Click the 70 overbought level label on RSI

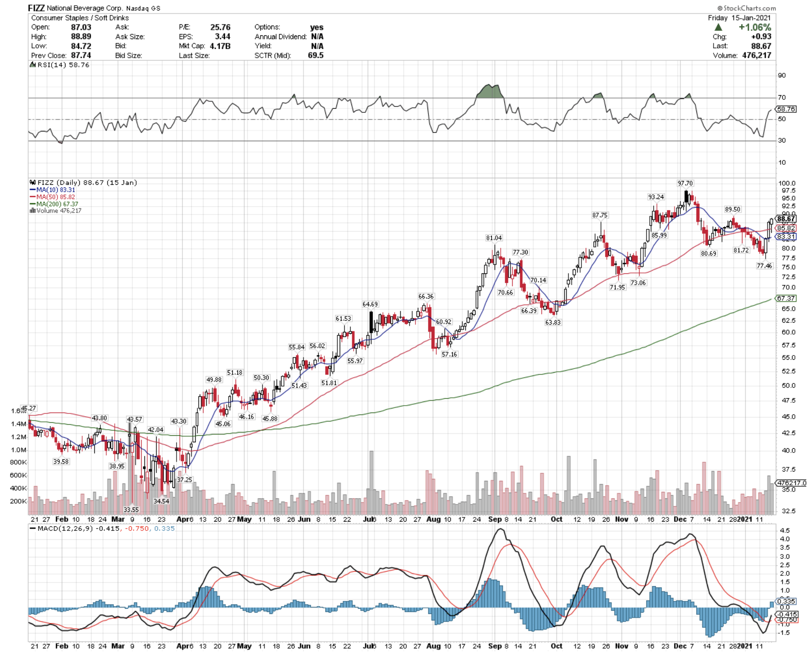coord(782,97)
